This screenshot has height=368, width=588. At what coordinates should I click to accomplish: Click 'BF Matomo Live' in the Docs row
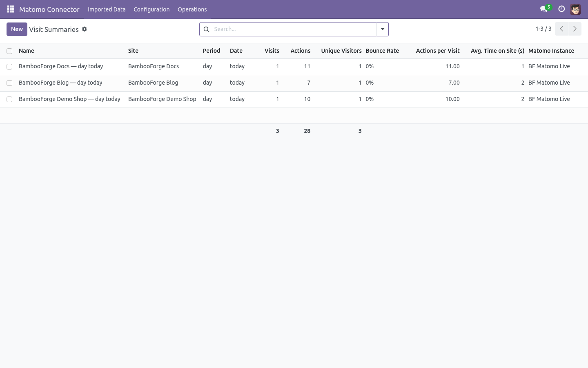(549, 66)
